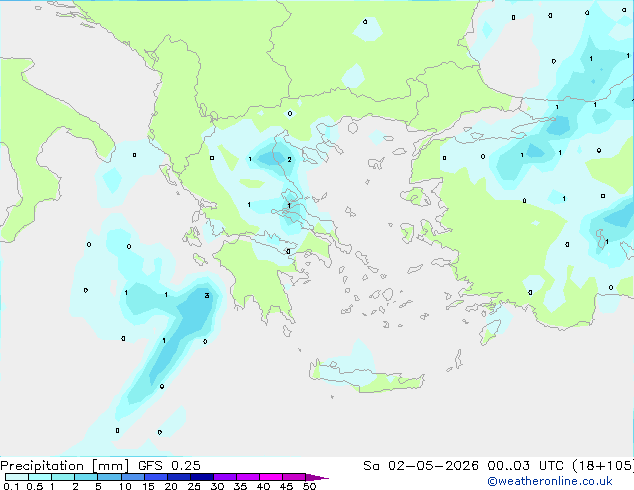
Task: Click the 2–5 mm legend swatch
Action: click(86, 477)
